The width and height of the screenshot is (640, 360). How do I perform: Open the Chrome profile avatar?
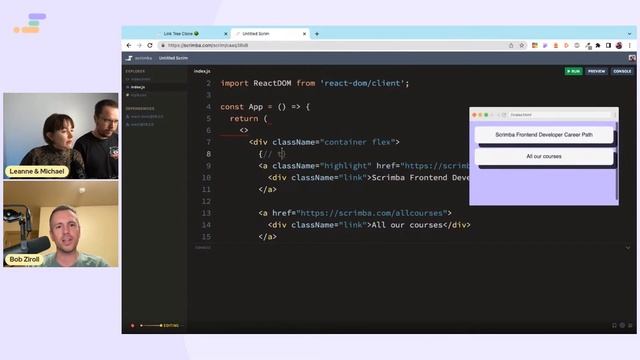click(619, 45)
